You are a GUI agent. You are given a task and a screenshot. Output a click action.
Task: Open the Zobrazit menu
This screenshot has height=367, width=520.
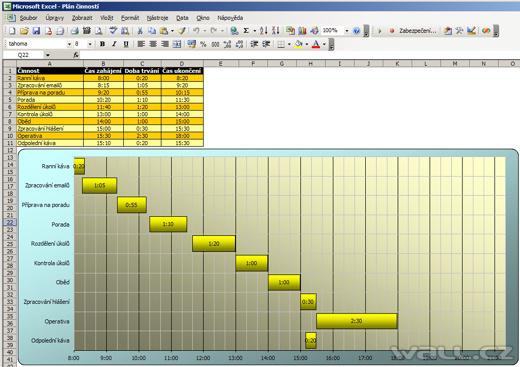82,18
